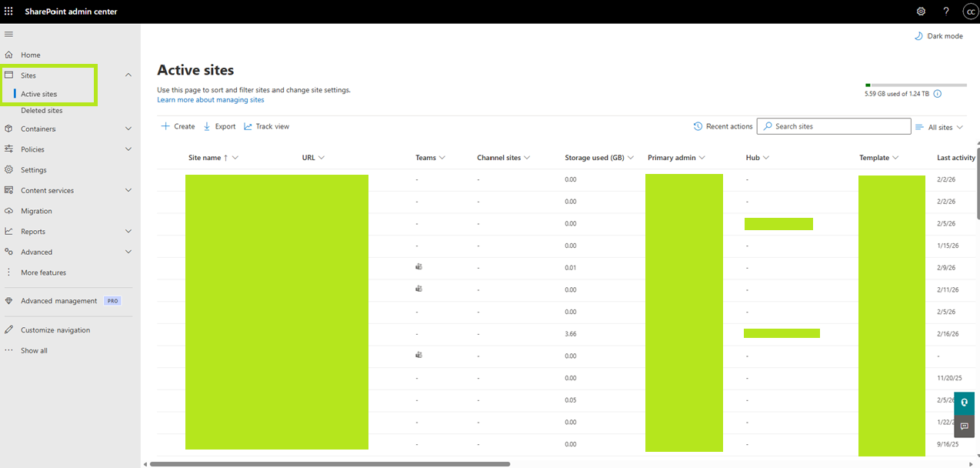Click the More features dots icon
The image size is (980, 468).
coord(9,272)
